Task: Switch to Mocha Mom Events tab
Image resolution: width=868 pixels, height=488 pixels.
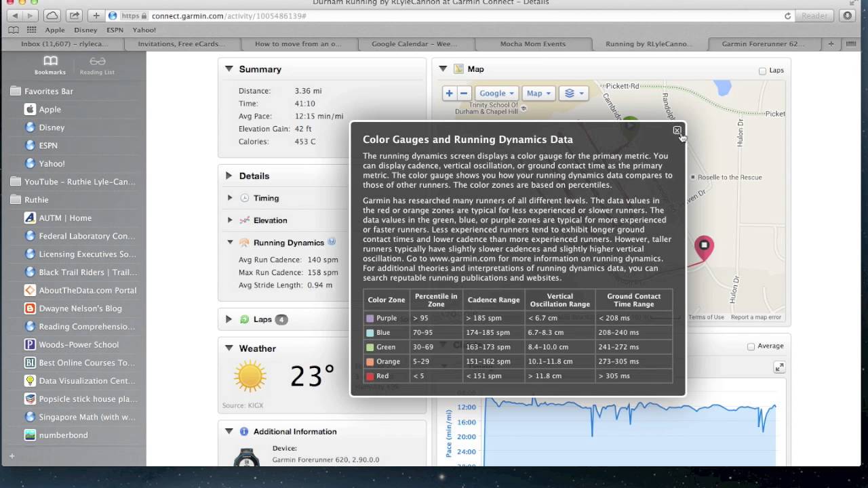Action: coord(533,44)
